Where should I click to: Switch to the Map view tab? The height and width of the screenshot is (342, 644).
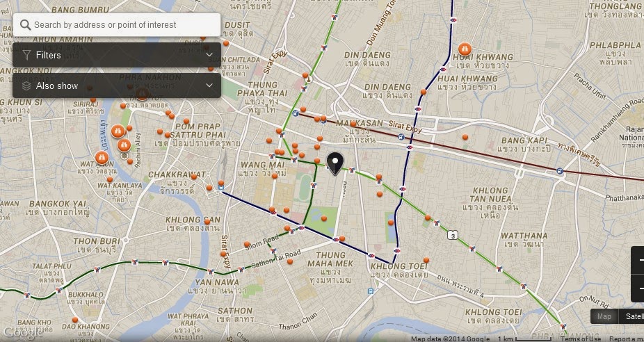[604, 316]
